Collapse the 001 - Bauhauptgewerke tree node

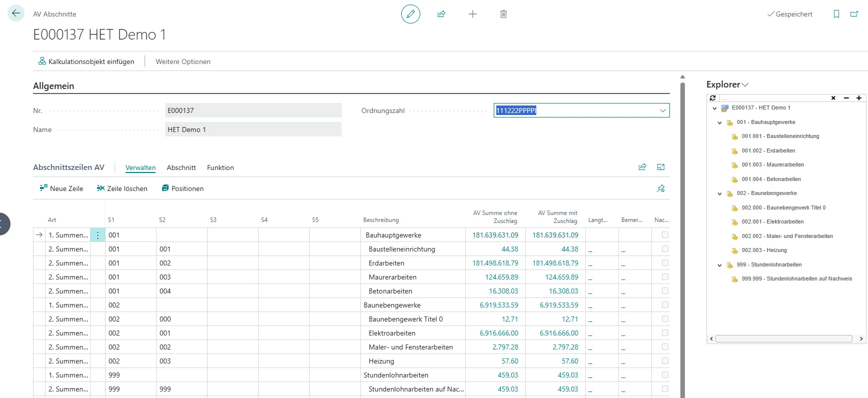coord(719,122)
